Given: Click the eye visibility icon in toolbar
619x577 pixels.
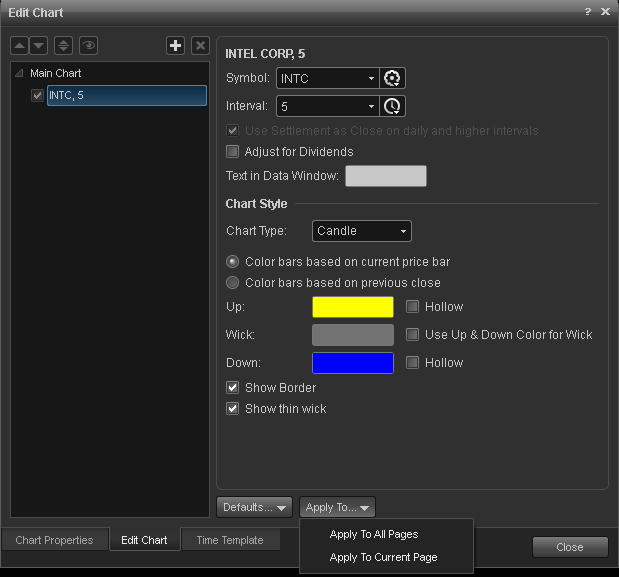Looking at the screenshot, I should (x=89, y=46).
